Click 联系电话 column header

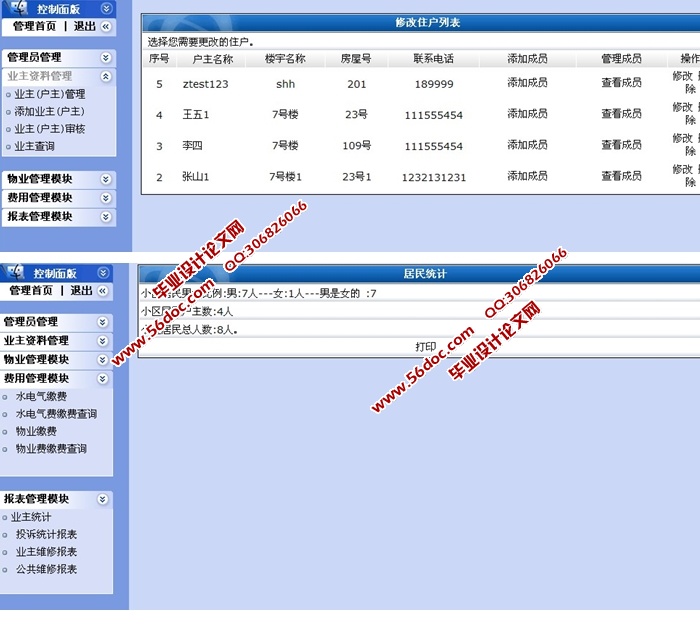point(433,59)
